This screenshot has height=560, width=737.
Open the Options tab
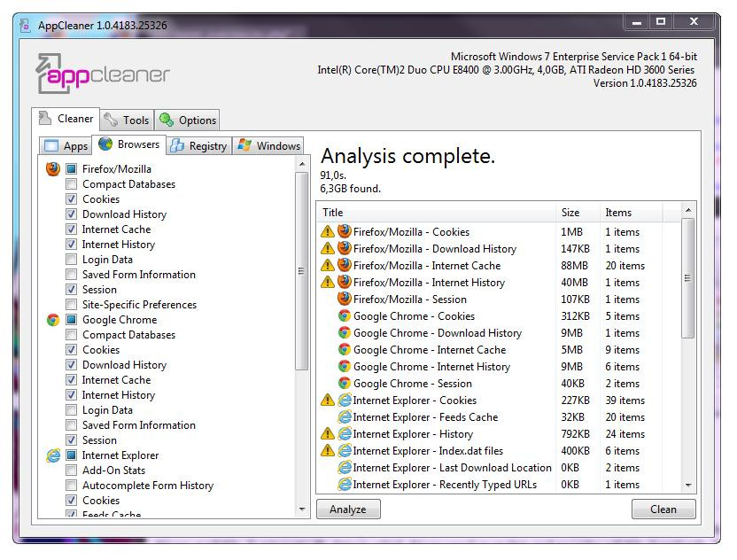187,120
